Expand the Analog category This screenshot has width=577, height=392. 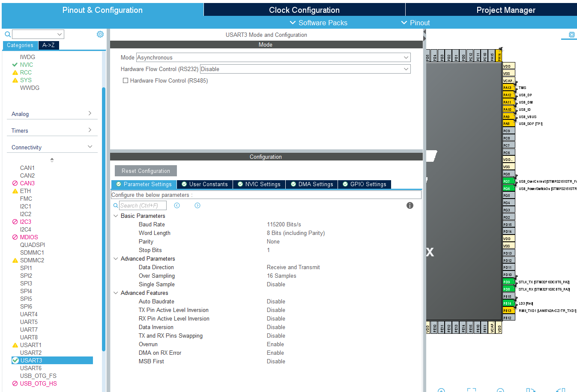[x=52, y=114]
